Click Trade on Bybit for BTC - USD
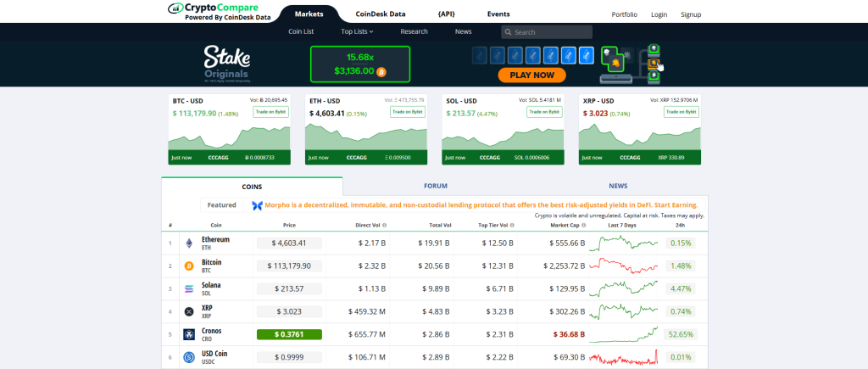This screenshot has width=868, height=369. pos(270,112)
